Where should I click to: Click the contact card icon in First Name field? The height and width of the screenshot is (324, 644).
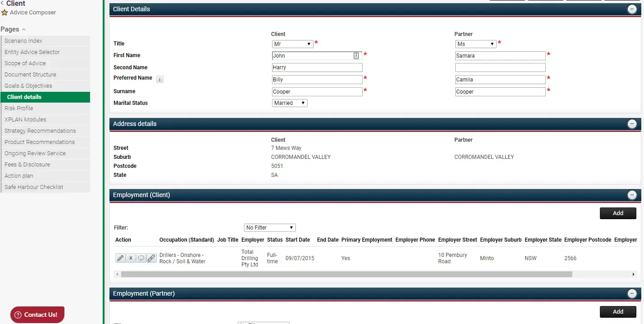tap(356, 56)
